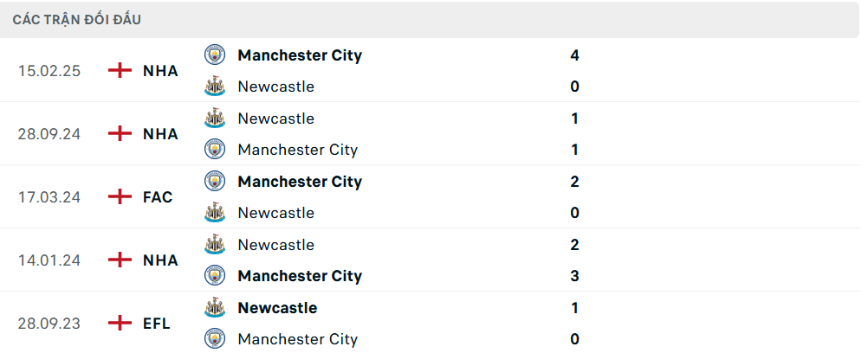Click Newcastle crest in 15.02.25 match

214,87
